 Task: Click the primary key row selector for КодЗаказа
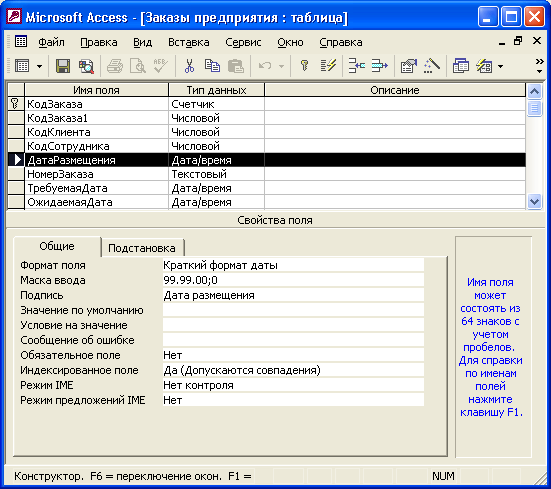16,104
